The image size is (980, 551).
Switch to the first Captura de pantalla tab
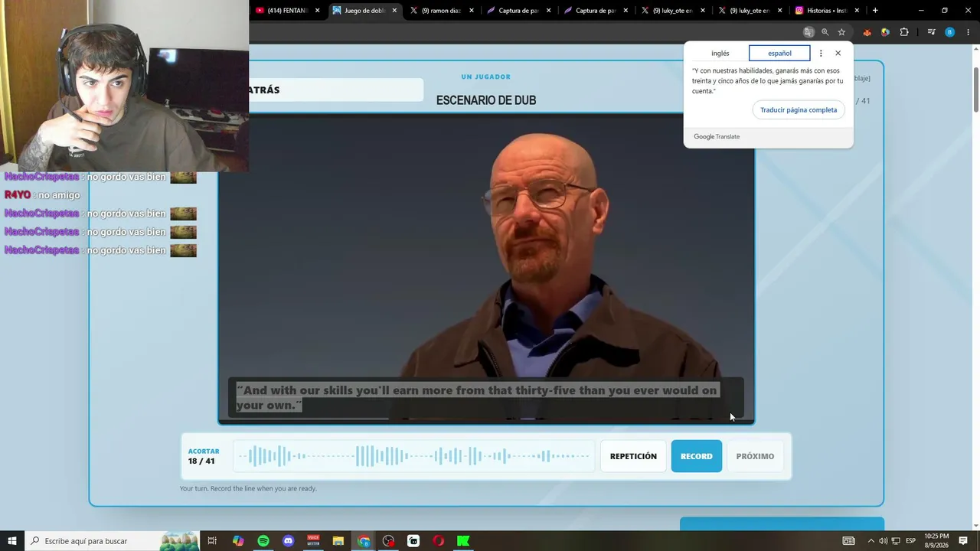coord(519,11)
